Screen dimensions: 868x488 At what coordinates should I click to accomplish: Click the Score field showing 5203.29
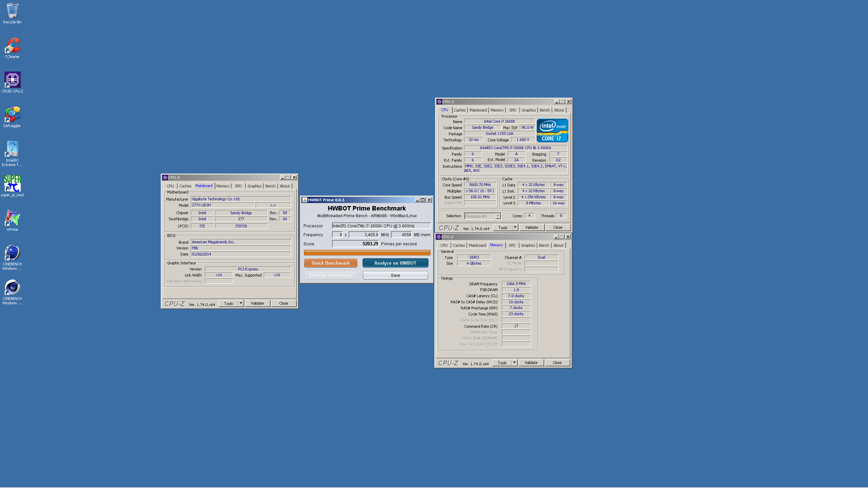click(x=356, y=244)
